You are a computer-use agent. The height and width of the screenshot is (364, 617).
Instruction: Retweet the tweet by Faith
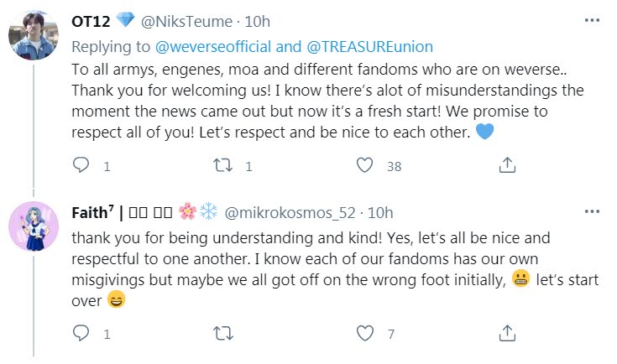coord(223,334)
